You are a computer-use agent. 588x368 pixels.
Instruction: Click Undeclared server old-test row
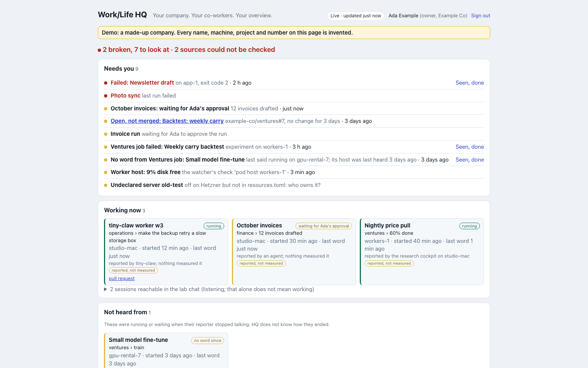(294, 185)
